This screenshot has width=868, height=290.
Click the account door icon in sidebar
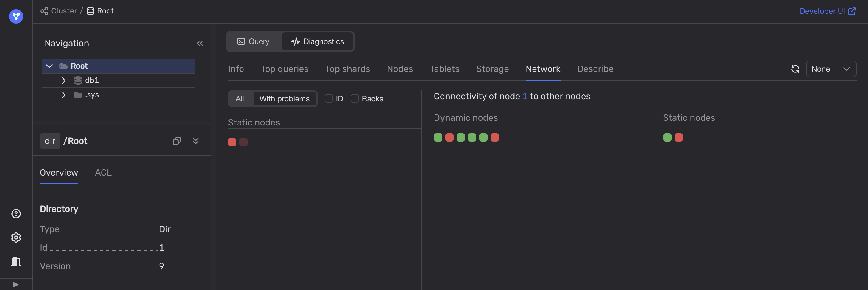click(16, 261)
